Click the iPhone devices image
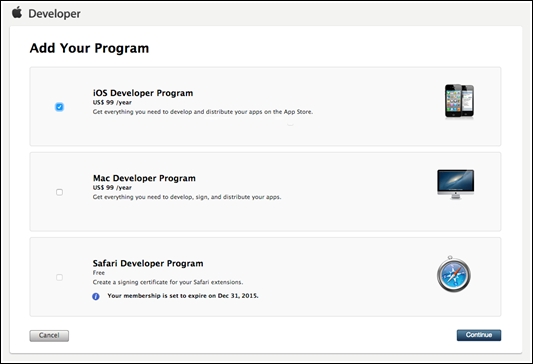This screenshot has width=533, height=364. tap(459, 101)
